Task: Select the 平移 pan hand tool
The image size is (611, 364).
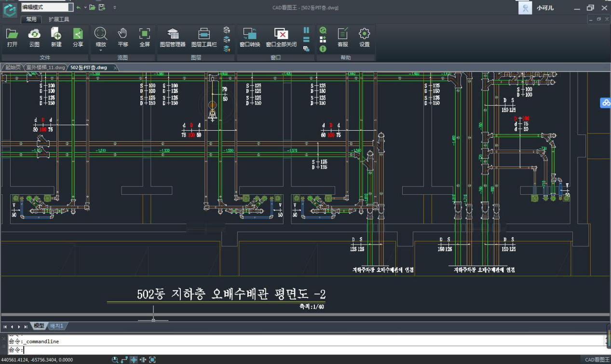Action: pos(123,37)
